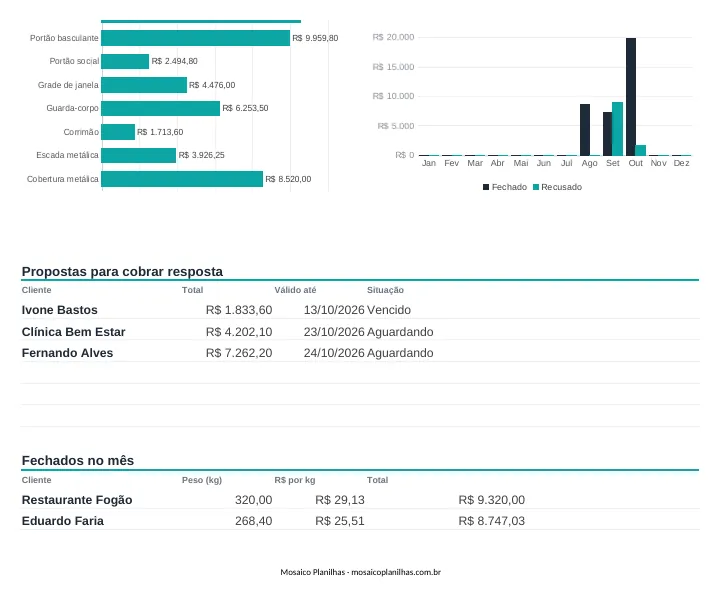Click the R$ 20.000 axis label
This screenshot has height=597, width=719.
pyautogui.click(x=393, y=37)
